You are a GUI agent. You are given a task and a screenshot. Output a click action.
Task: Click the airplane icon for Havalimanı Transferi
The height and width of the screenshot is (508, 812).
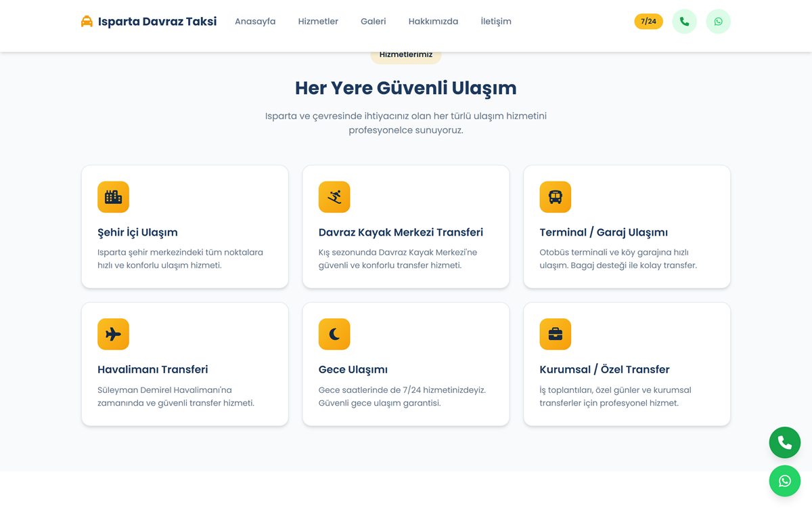pyautogui.click(x=113, y=334)
